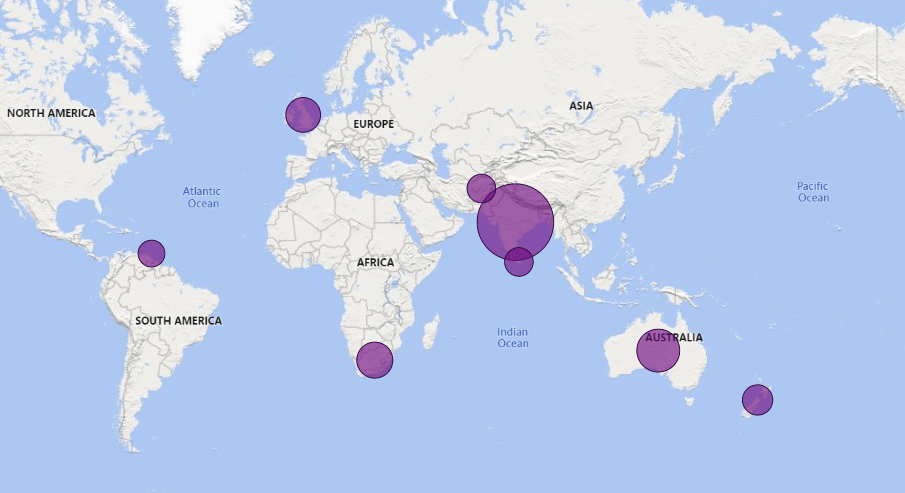Image resolution: width=905 pixels, height=493 pixels.
Task: Click the bubble over South Africa
Action: (x=374, y=360)
